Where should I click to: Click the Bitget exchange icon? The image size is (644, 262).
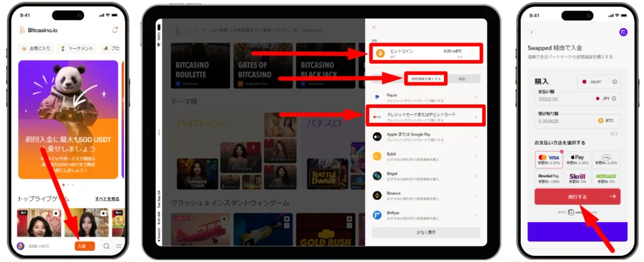377,176
